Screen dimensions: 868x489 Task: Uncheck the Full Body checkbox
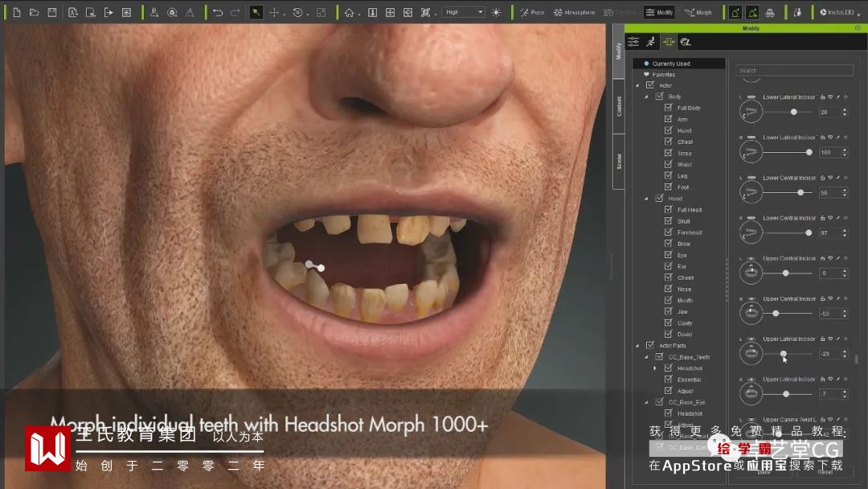[x=668, y=108]
